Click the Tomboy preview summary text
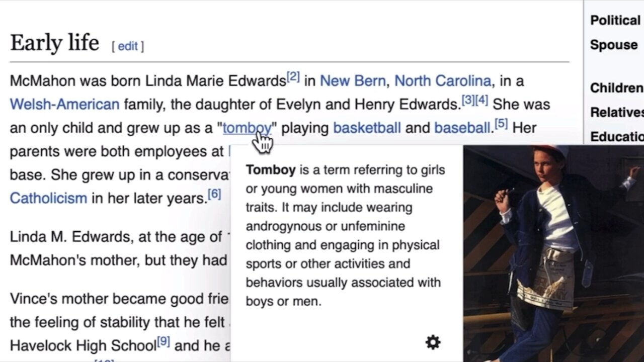The width and height of the screenshot is (644, 362). click(345, 235)
